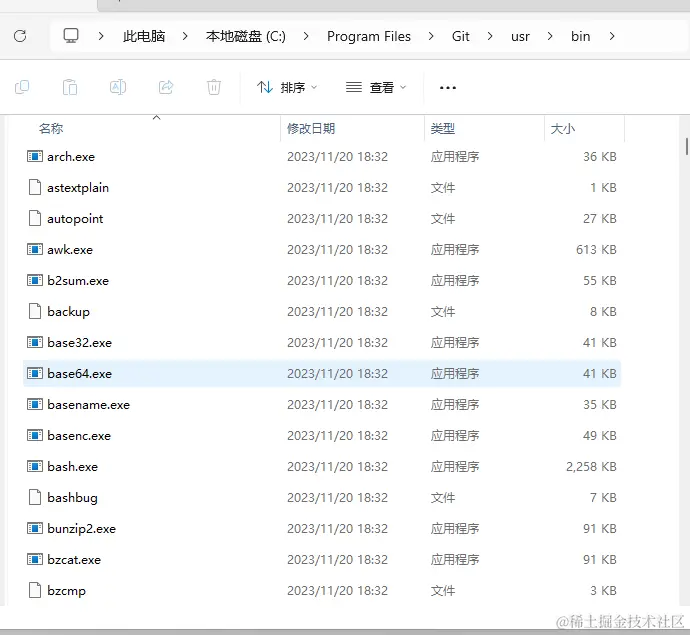Click the bash.exe application icon
This screenshot has height=635, width=690.
pos(35,466)
